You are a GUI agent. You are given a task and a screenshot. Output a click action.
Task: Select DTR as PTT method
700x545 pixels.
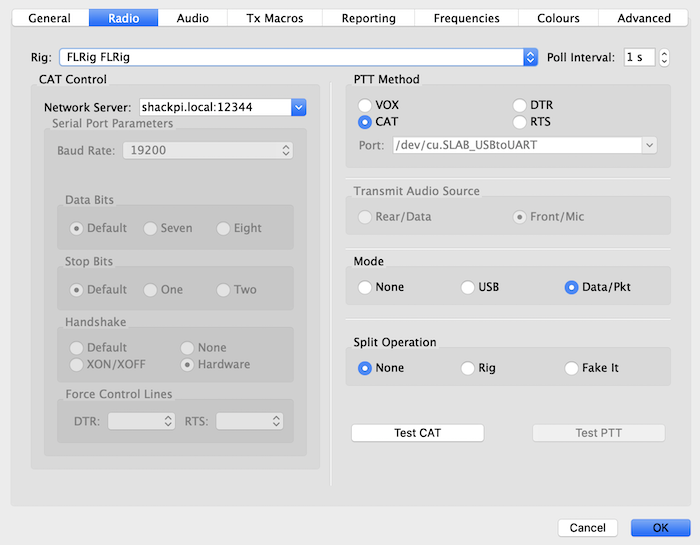[x=520, y=105]
